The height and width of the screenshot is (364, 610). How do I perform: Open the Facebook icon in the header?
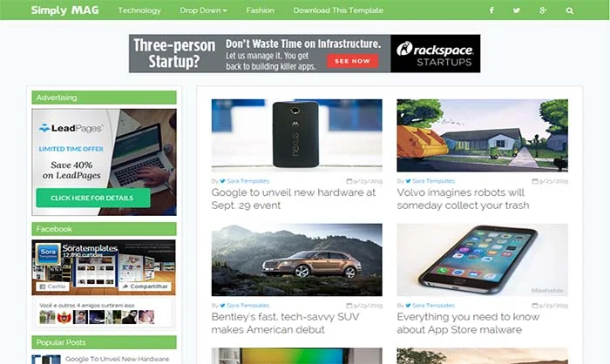click(491, 10)
